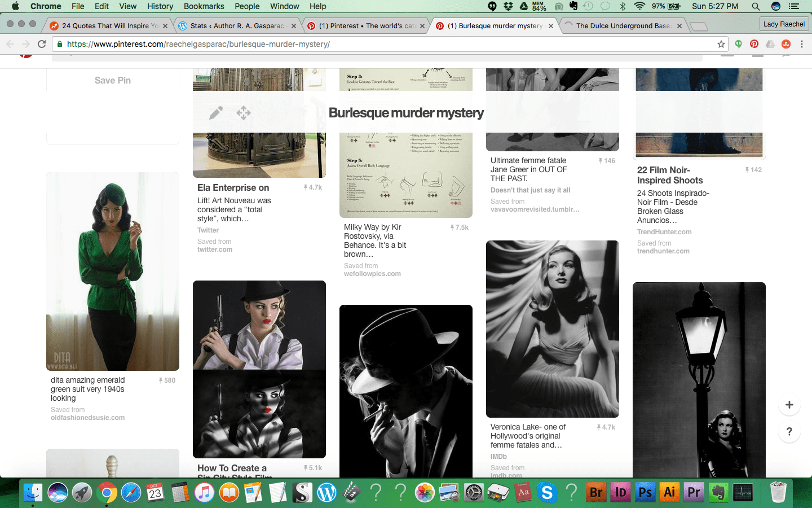The image size is (812, 508).
Task: Open the Lady Raechel profile switcher
Action: (x=784, y=24)
